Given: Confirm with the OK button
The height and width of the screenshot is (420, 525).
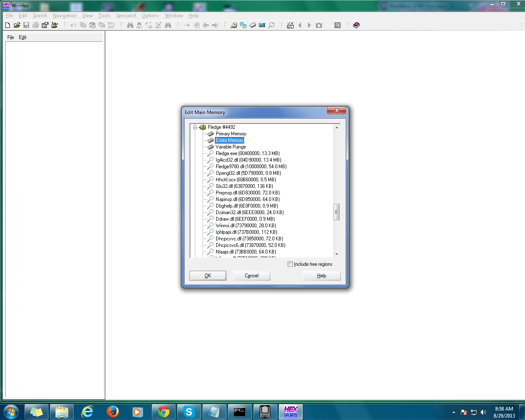Looking at the screenshot, I should pos(208,276).
